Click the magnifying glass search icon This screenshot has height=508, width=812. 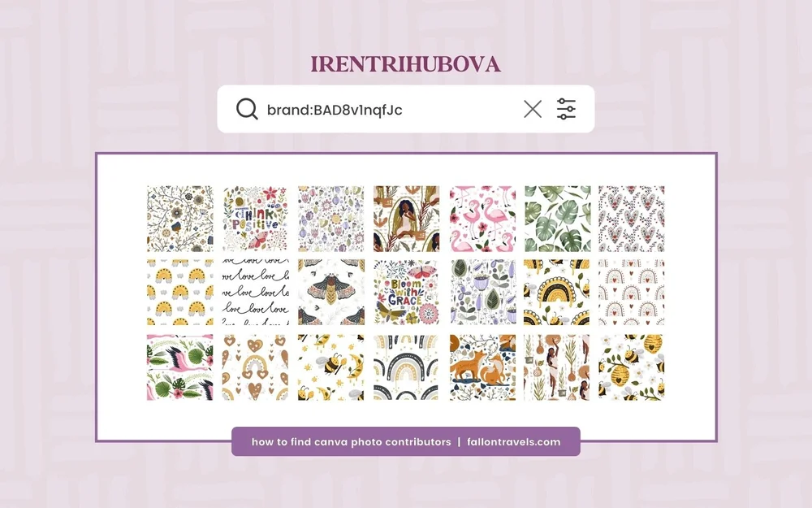pyautogui.click(x=247, y=110)
